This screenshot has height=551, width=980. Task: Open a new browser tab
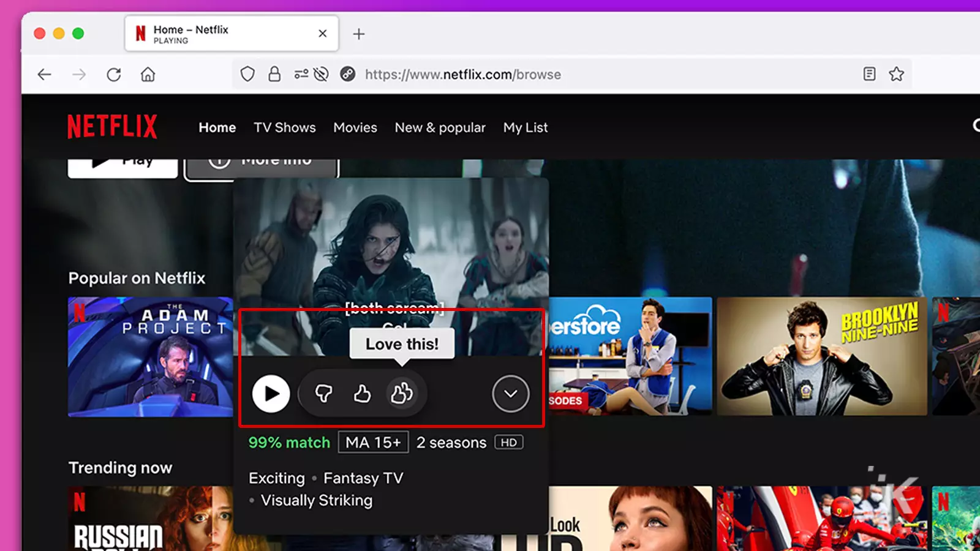(x=359, y=34)
